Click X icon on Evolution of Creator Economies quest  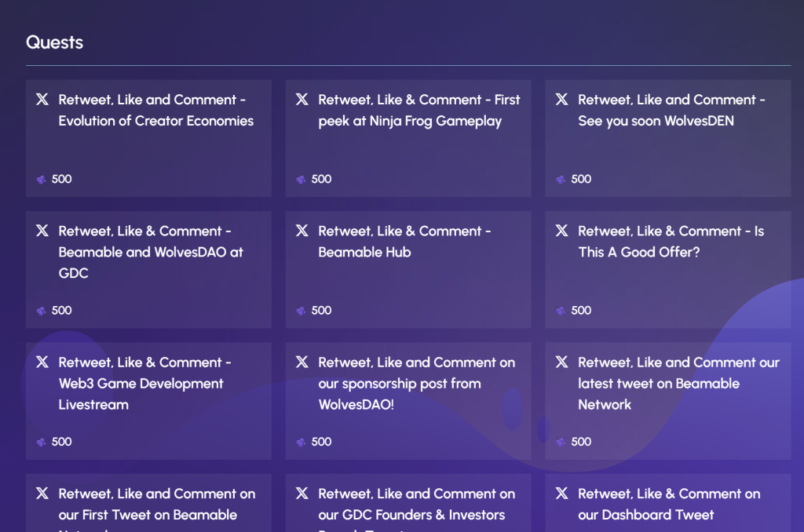coord(42,100)
